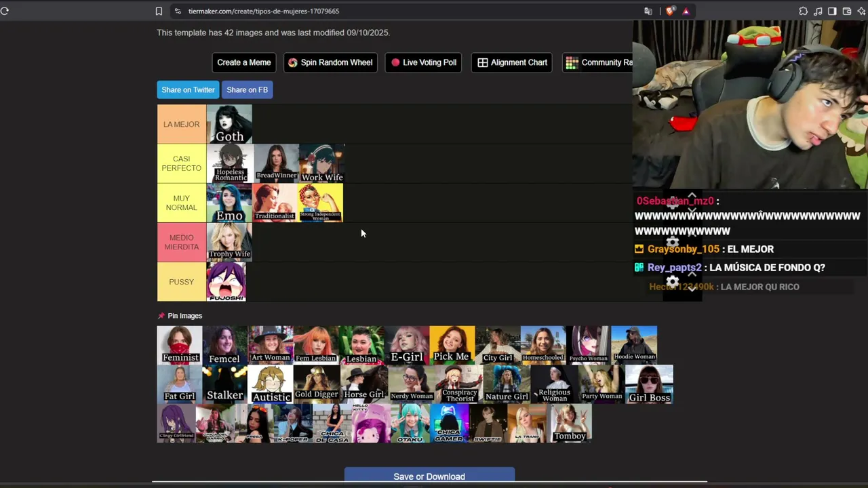The image size is (868, 488).
Task: Select the Work Wife image
Action: [x=321, y=163]
